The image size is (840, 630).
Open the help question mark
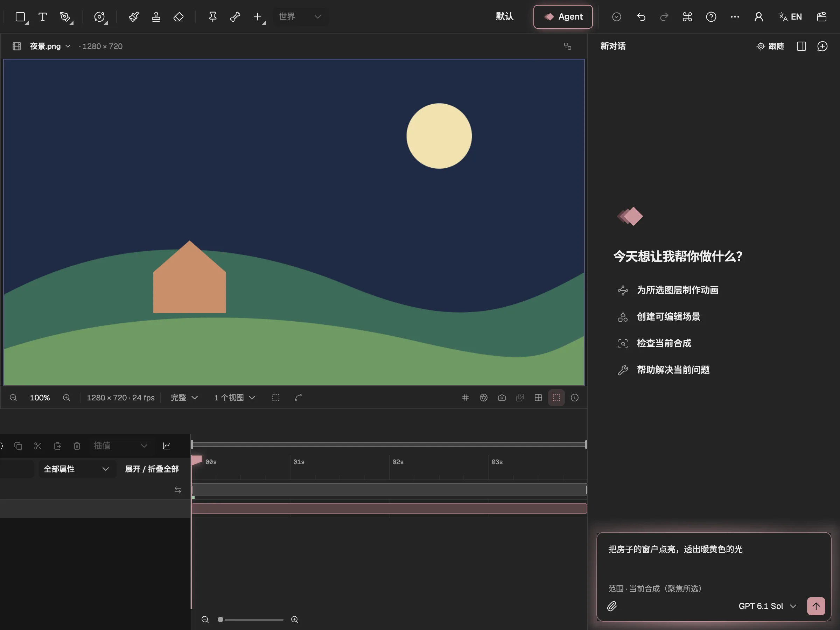coord(711,17)
